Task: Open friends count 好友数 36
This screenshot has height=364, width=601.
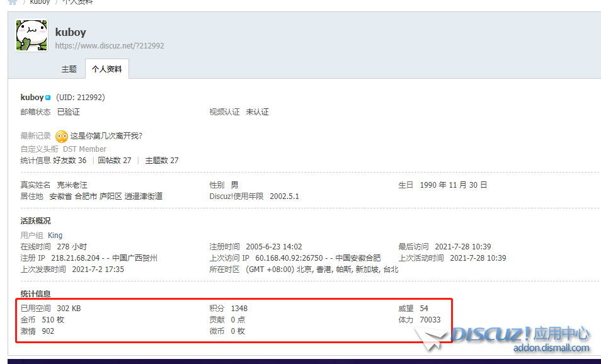Action: [70, 161]
